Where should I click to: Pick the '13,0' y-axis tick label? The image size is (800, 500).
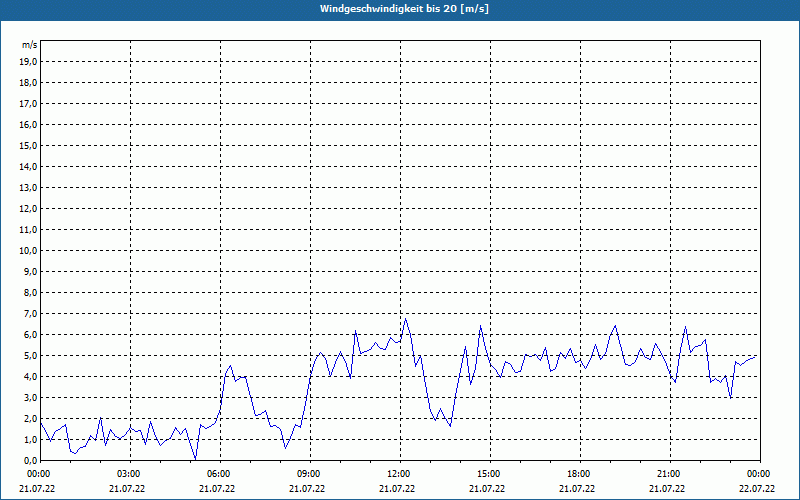coord(29,188)
